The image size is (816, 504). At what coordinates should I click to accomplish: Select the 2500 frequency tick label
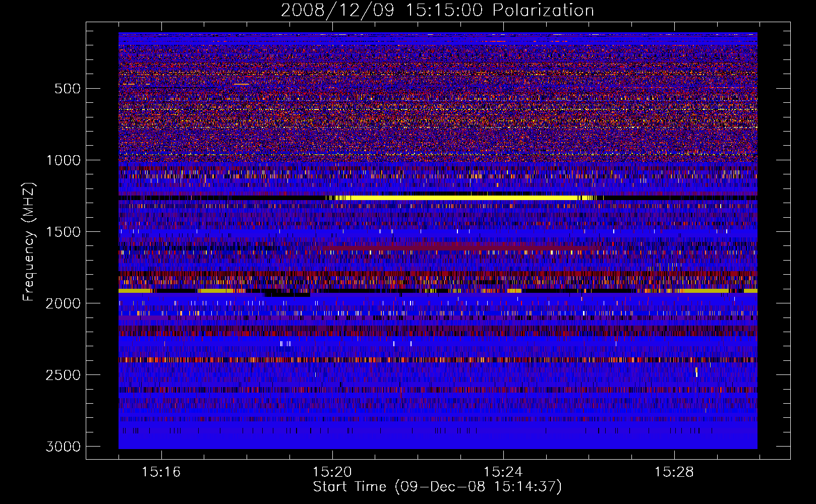click(x=64, y=375)
